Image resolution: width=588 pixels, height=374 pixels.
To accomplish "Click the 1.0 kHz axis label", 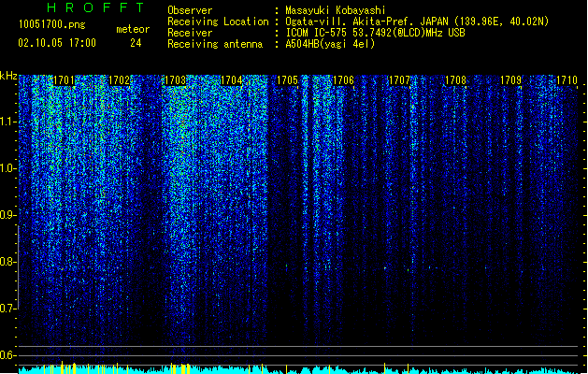I will pyautogui.click(x=7, y=168).
